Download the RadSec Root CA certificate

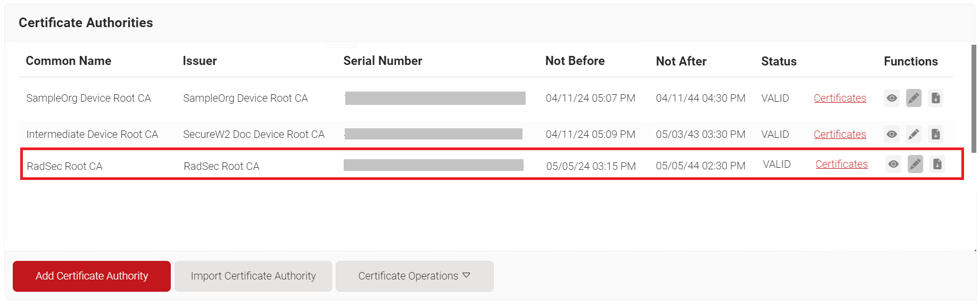click(x=937, y=164)
